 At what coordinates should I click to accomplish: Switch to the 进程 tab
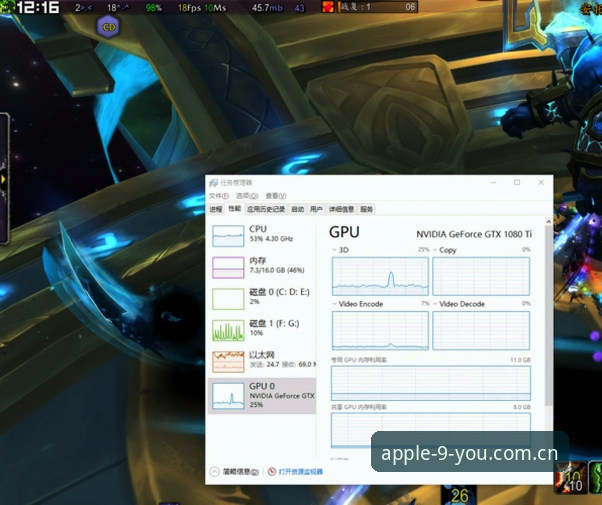point(216,209)
